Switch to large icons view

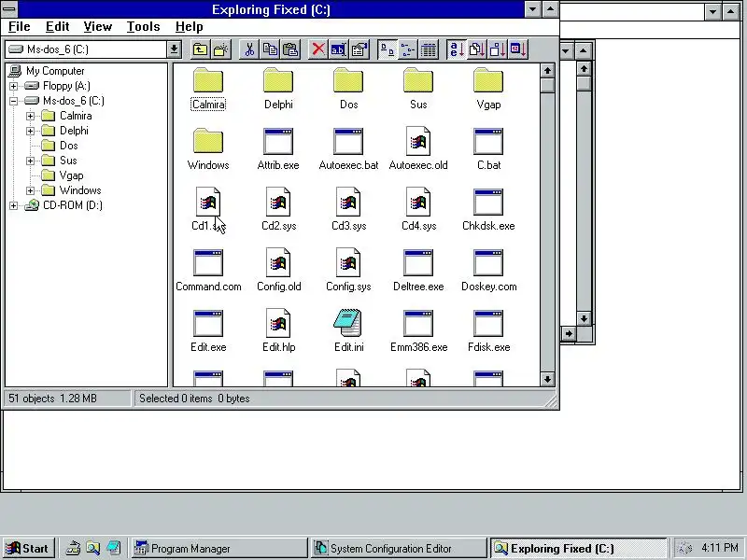388,49
